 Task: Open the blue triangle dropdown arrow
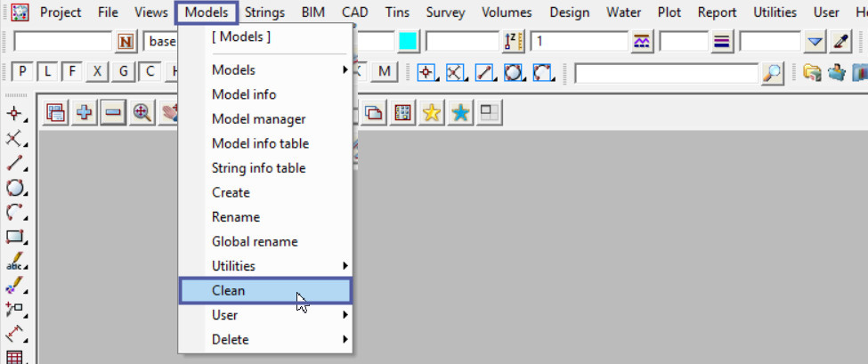tap(815, 42)
